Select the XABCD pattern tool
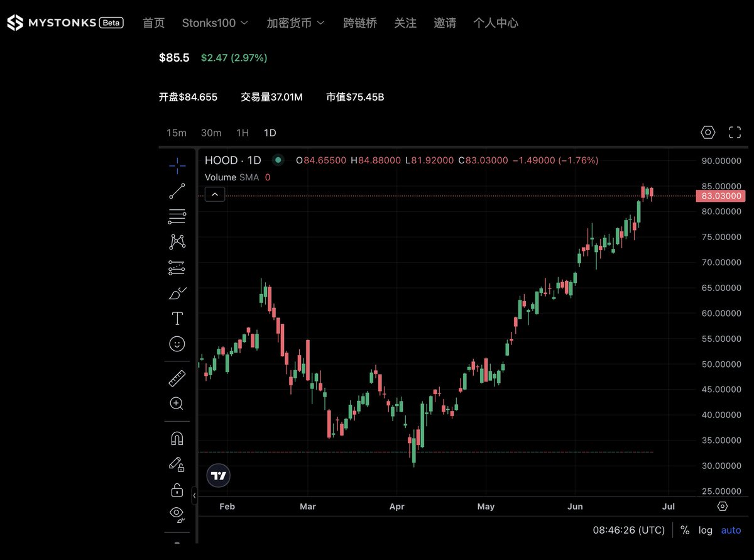 tap(177, 242)
